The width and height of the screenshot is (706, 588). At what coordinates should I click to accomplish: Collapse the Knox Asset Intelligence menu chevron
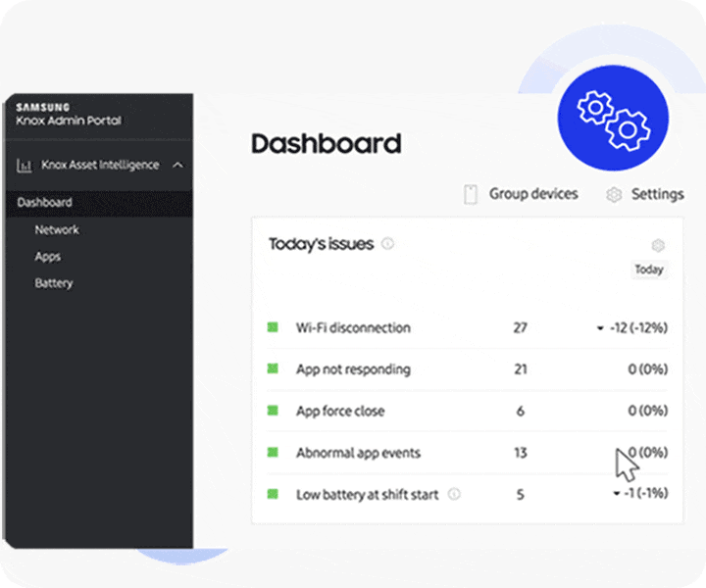[177, 165]
